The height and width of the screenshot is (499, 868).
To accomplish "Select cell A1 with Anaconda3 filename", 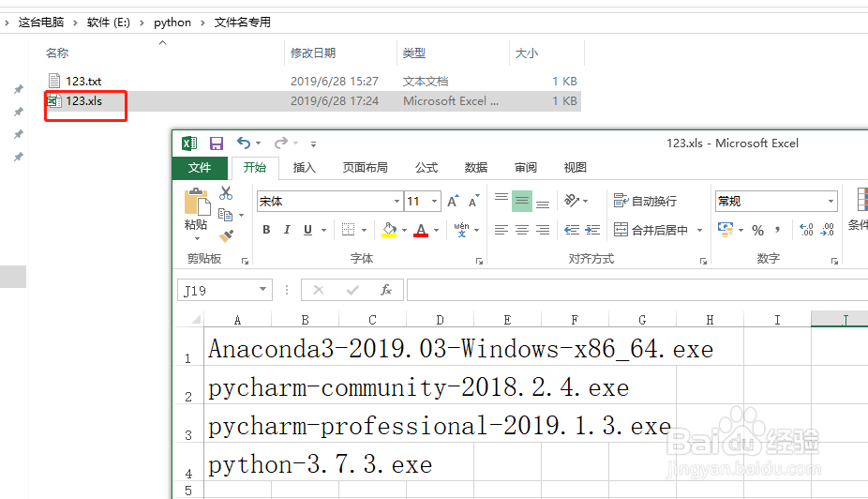I will (x=237, y=348).
